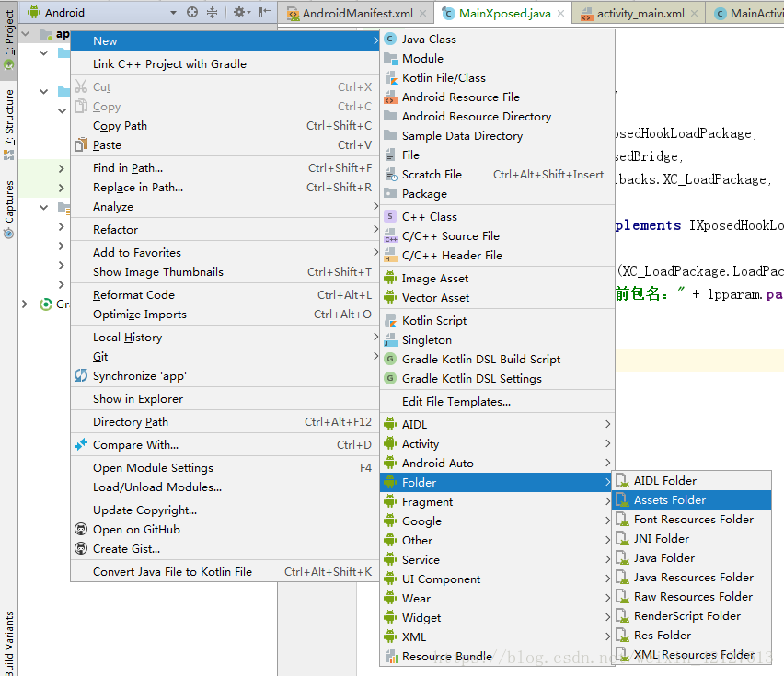Close the AndroidManifest.xml tab

[x=423, y=14]
